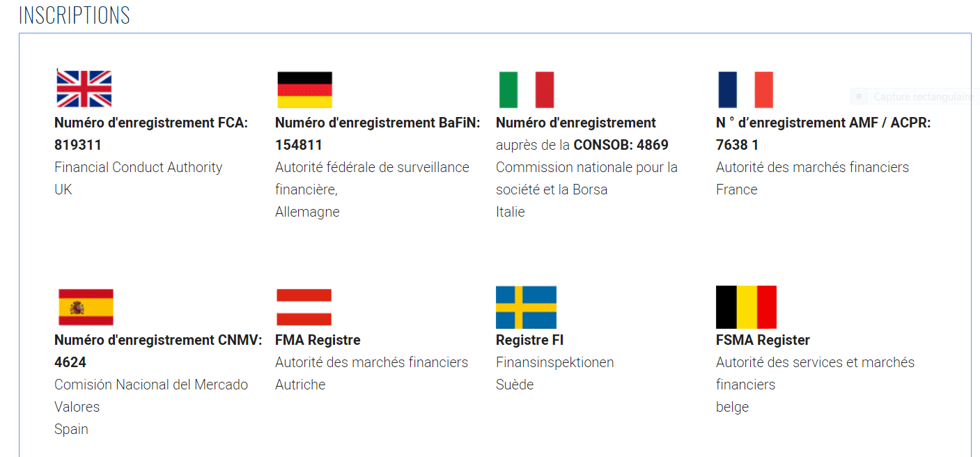Click the Finansinspektionen text
980x457 pixels.
tap(554, 363)
